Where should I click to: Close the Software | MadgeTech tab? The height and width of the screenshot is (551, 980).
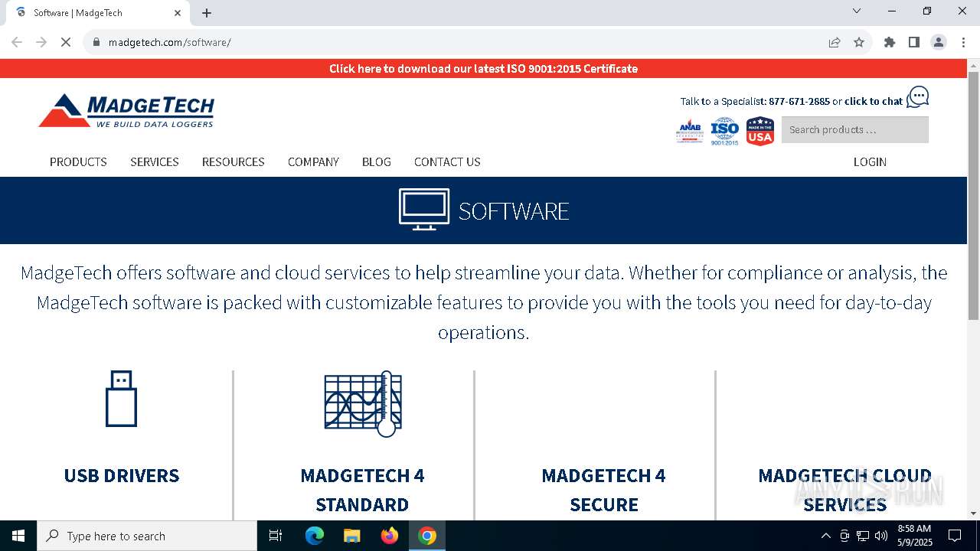click(178, 13)
